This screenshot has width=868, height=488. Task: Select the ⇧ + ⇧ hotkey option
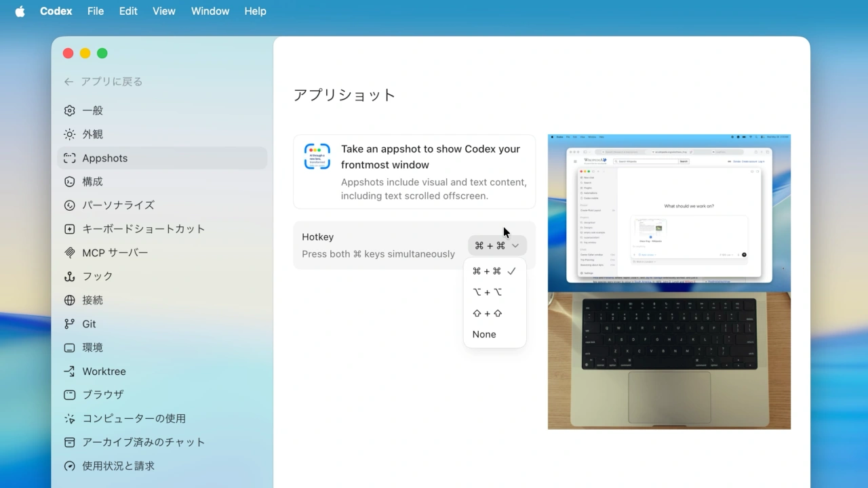[494, 313]
